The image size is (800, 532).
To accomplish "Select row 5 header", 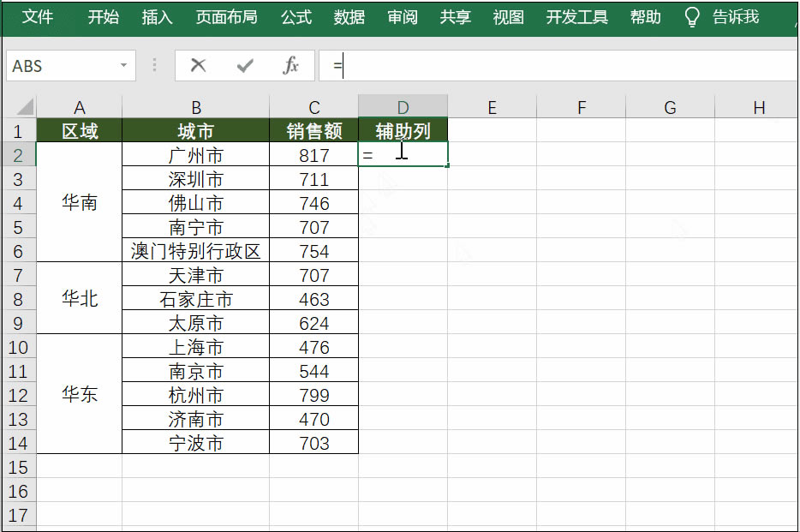I will (x=19, y=226).
